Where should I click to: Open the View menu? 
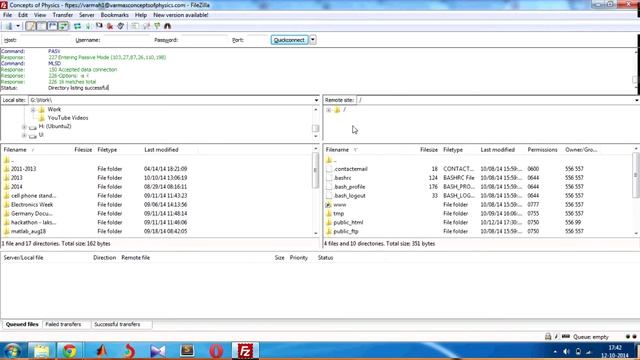pyautogui.click(x=40, y=15)
